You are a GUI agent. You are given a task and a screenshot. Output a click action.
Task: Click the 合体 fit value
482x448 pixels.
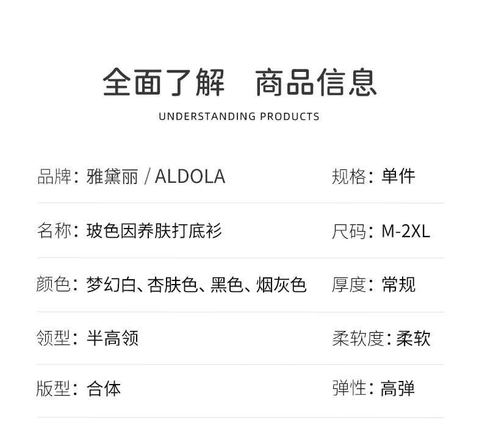pyautogui.click(x=104, y=389)
